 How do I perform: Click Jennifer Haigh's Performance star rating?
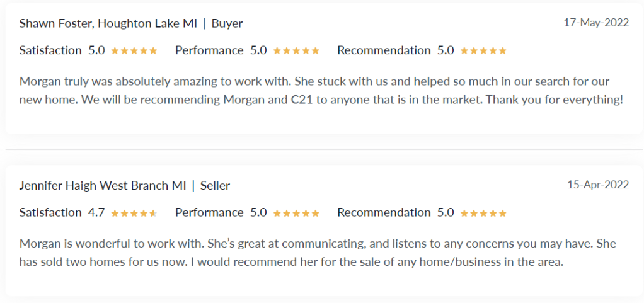coord(296,214)
